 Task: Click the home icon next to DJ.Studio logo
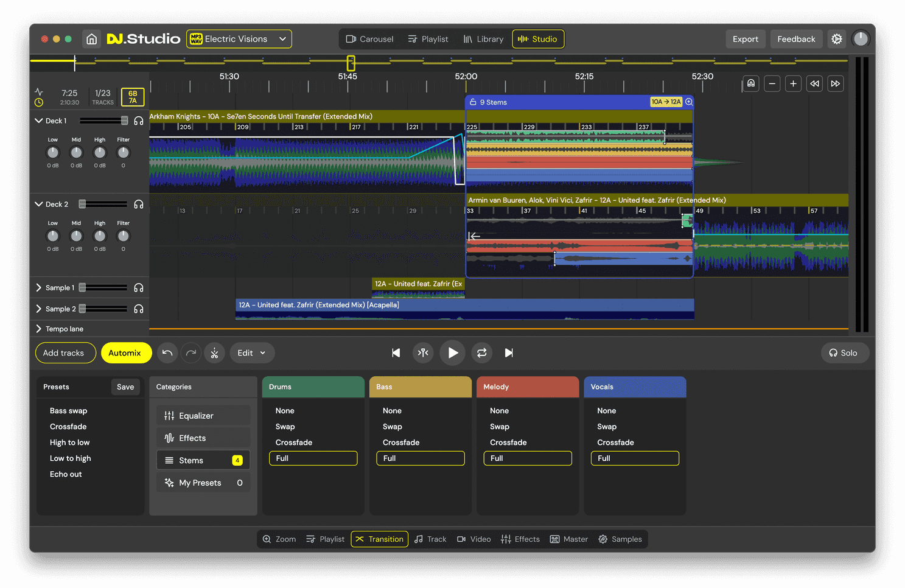[91, 39]
